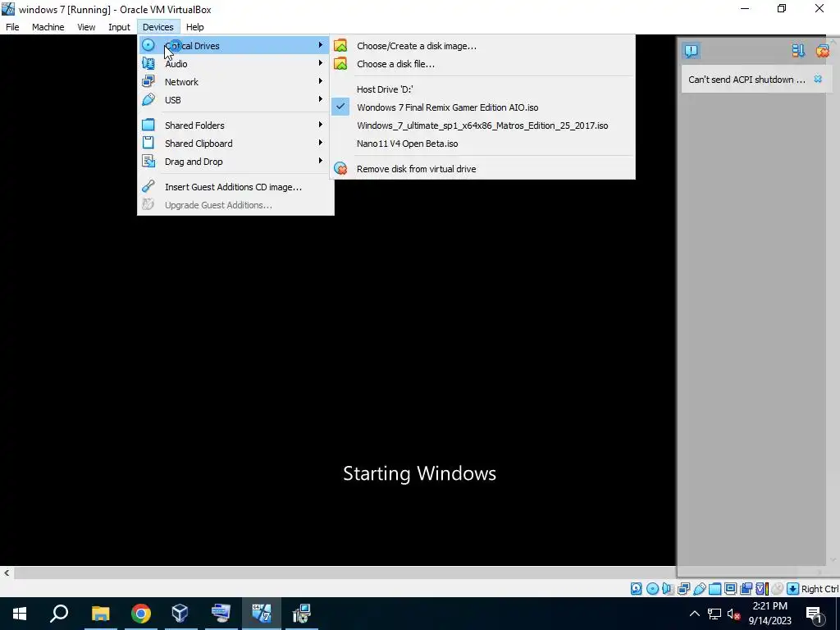The height and width of the screenshot is (630, 840).
Task: Toggle the notification center speech-bubble icon
Action: (x=691, y=51)
